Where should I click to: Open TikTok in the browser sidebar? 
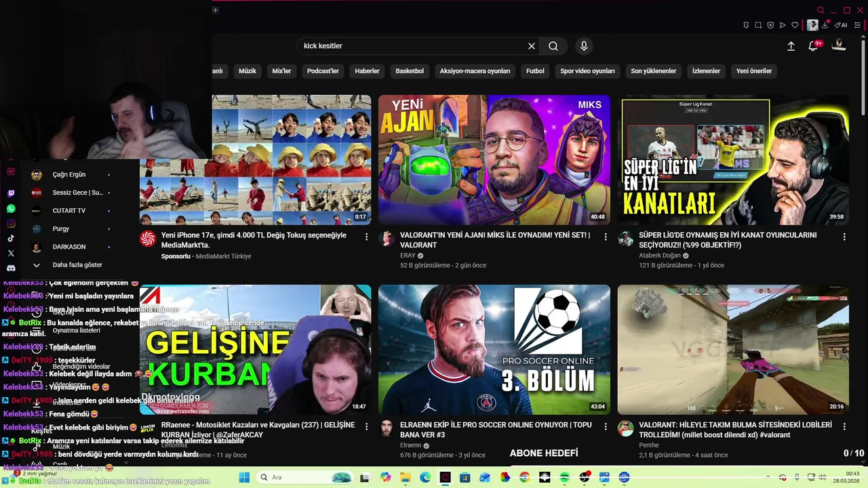(11, 239)
